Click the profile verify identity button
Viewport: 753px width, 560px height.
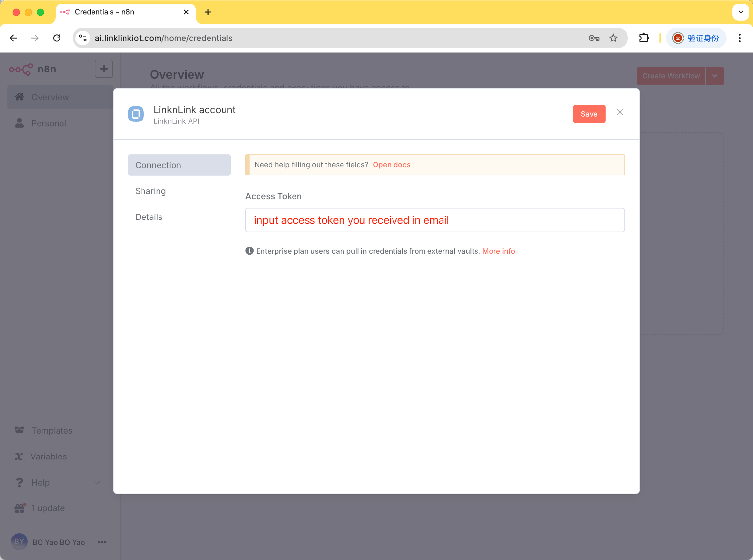(696, 38)
